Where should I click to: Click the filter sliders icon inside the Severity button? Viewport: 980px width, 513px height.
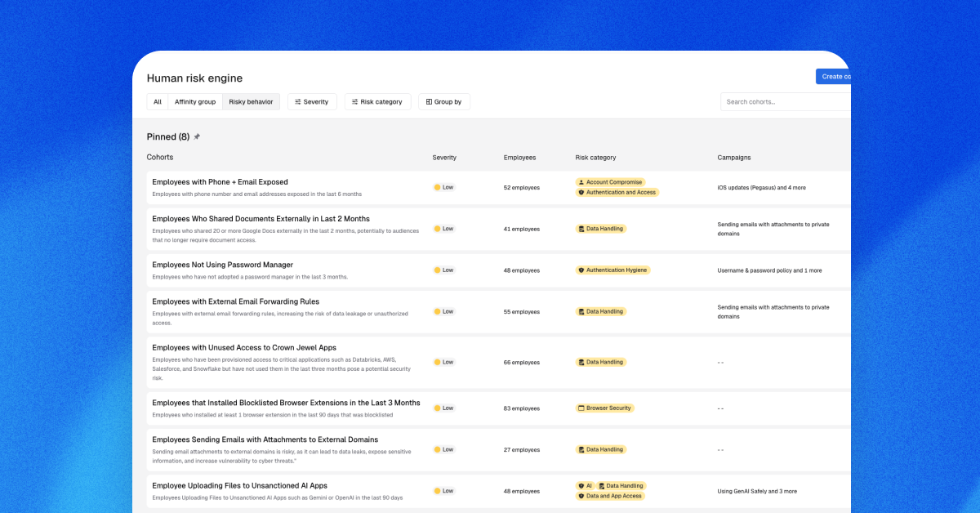click(x=296, y=101)
